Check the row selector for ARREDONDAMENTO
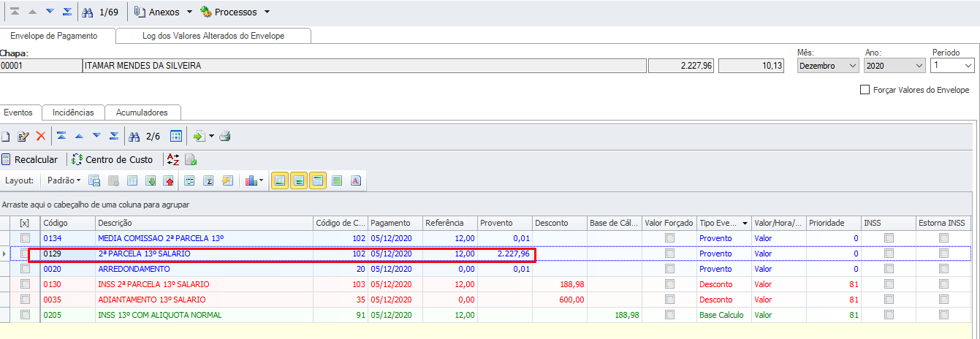The width and height of the screenshot is (980, 339). pyautogui.click(x=26, y=269)
